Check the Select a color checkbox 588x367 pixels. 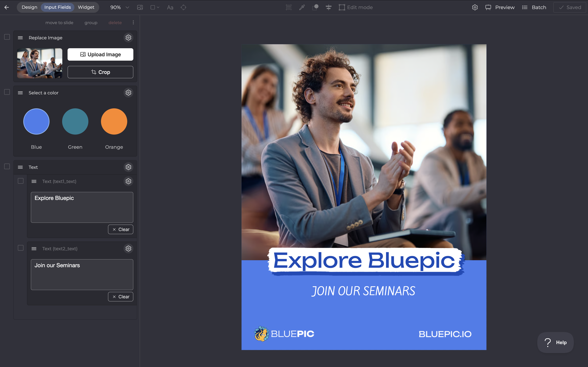(7, 92)
